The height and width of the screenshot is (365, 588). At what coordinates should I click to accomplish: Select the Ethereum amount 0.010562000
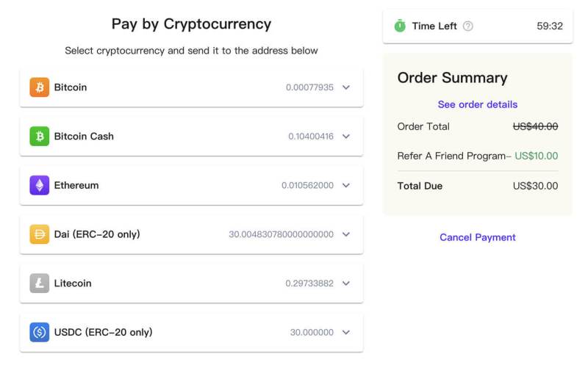(307, 185)
